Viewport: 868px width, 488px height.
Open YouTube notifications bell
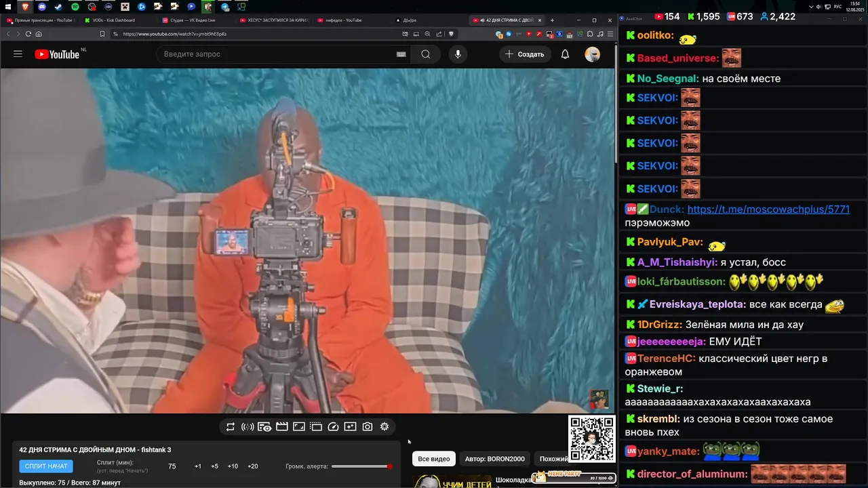click(565, 54)
